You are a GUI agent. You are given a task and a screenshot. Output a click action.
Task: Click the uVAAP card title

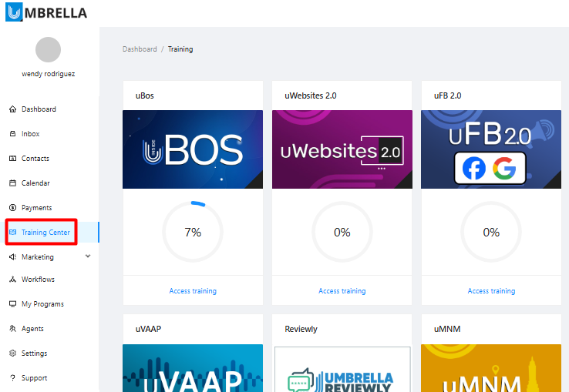149,329
